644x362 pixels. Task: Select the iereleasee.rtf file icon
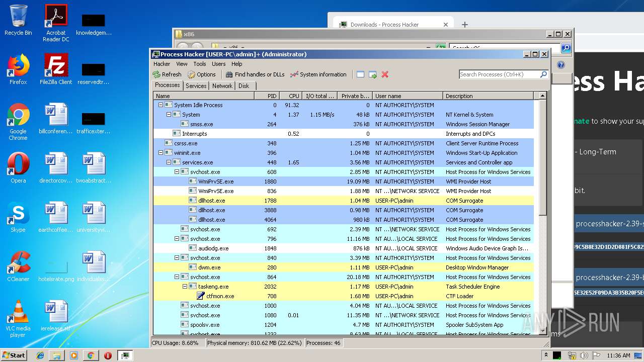(x=56, y=316)
